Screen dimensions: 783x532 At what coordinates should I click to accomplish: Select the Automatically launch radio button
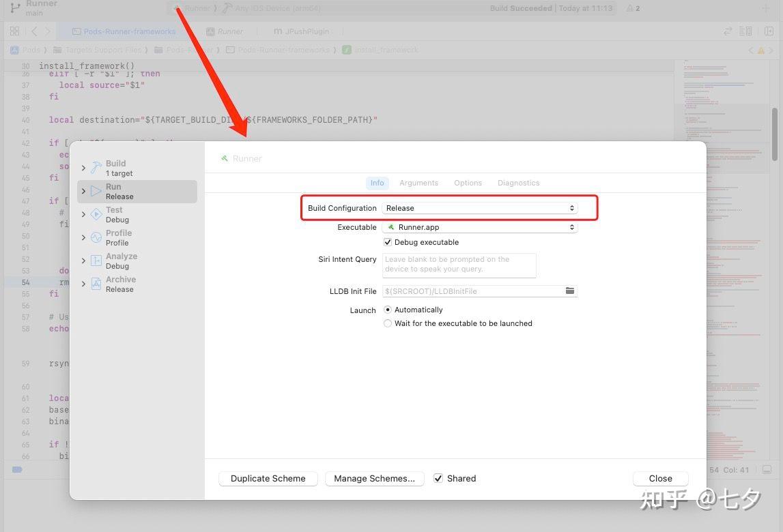click(x=387, y=309)
